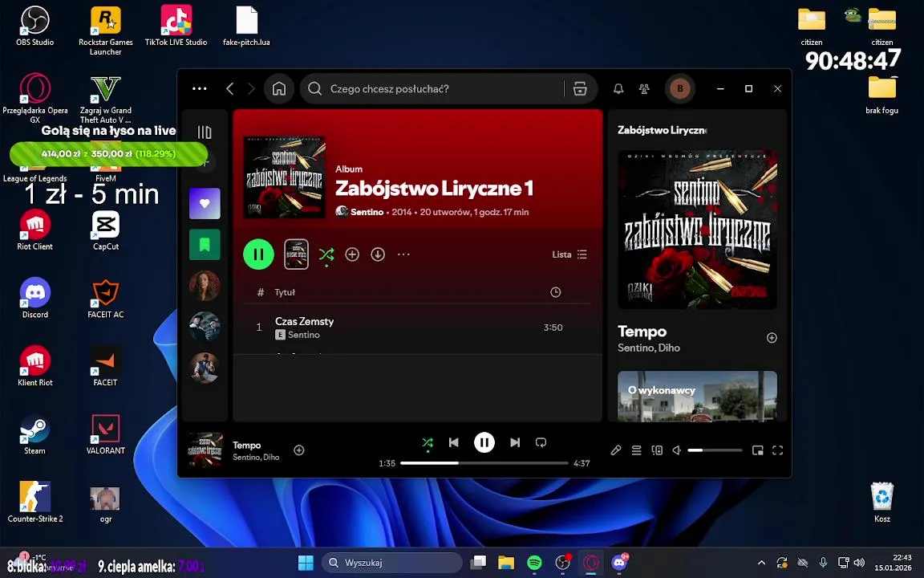
Task: Go forward in Spotify navigation
Action: click(251, 88)
